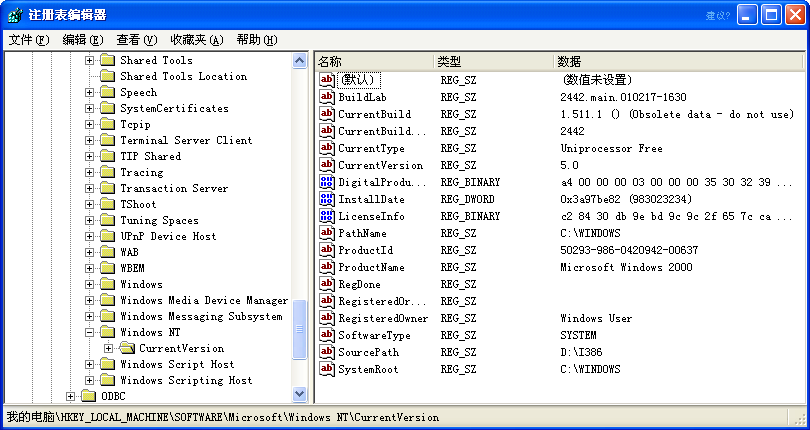Select the Windows Script Host key

pos(177,364)
